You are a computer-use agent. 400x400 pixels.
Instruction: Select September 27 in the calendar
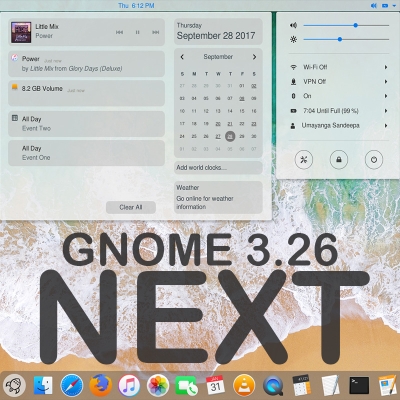[218, 136]
